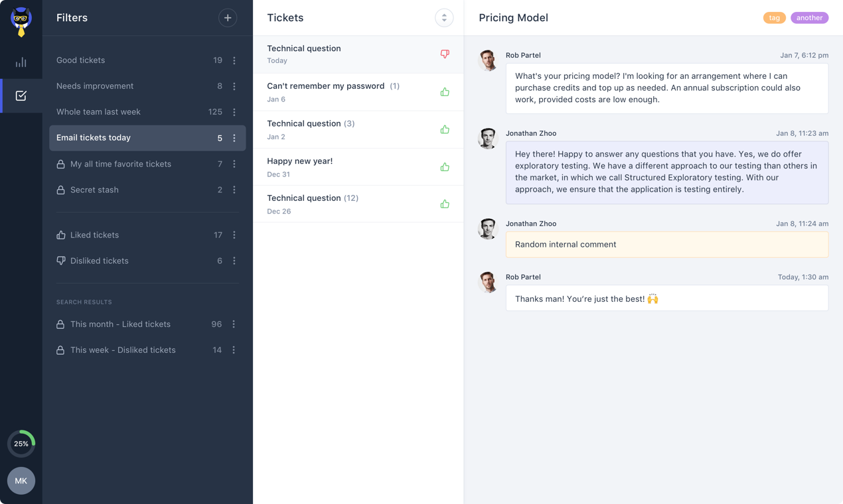Click the lock icon on My all time favorite tickets
The height and width of the screenshot is (504, 843).
tap(60, 164)
